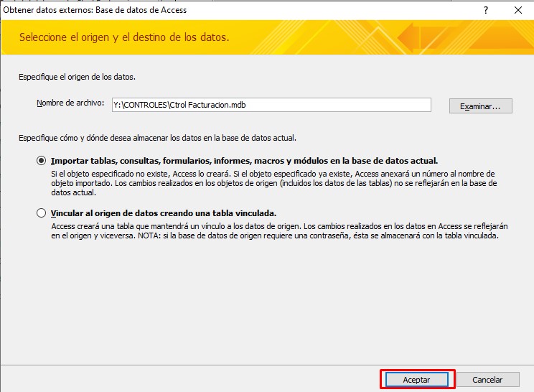Click 'Importar tablas, consultas, formularios' bold label
Image resolution: width=534 pixels, height=392 pixels.
244,161
